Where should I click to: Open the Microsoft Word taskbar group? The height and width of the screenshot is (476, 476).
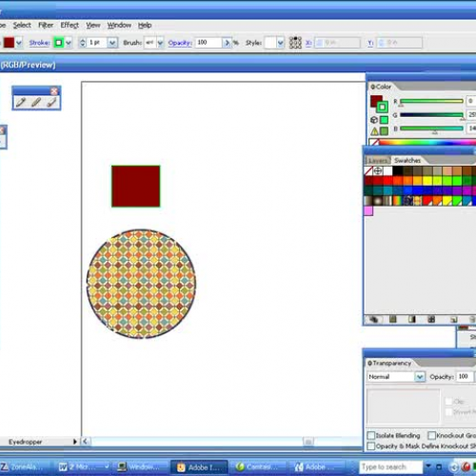(x=83, y=466)
